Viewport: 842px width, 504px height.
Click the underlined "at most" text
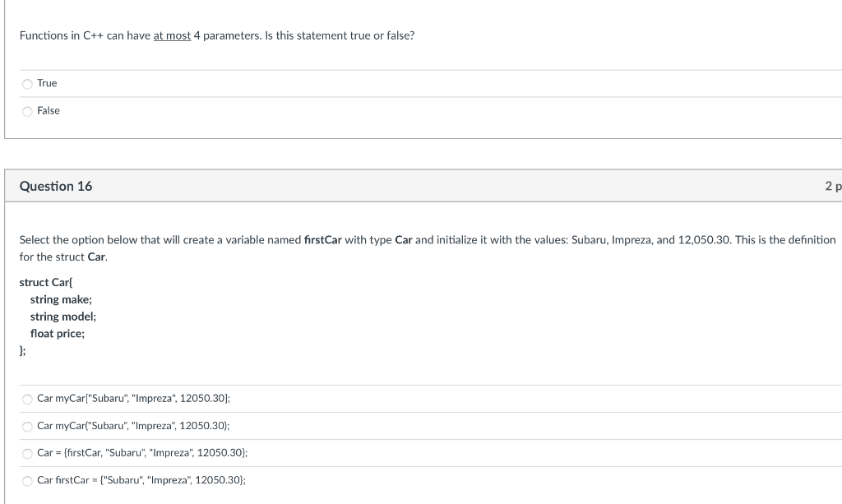point(172,35)
